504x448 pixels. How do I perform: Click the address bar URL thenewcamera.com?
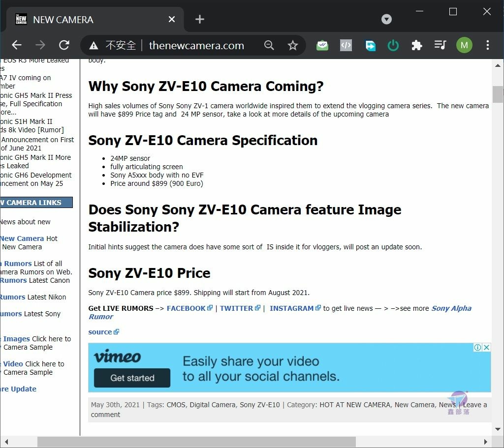[x=196, y=46]
